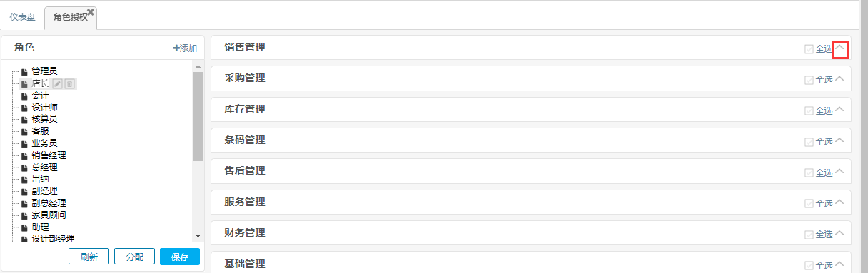The width and height of the screenshot is (868, 273).
Task: Click the delete trash icon next to 店长
Action: coord(69,83)
